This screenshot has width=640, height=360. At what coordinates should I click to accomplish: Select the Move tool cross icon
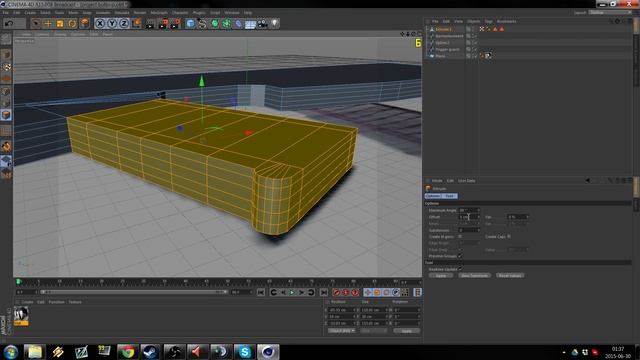(48, 24)
